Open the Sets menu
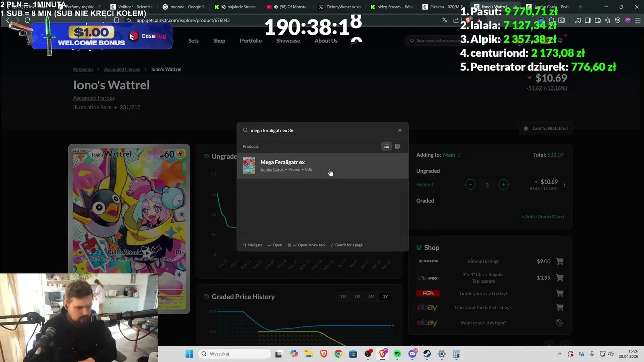644x362 pixels. 193,41
